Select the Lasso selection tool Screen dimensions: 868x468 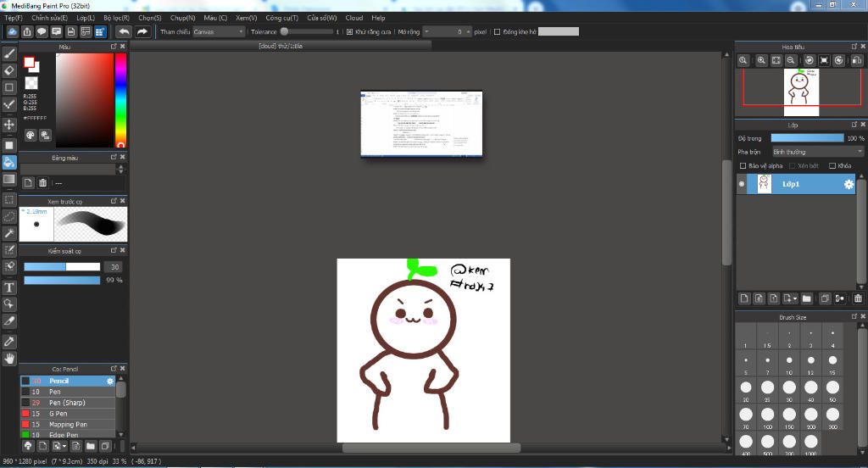(8, 216)
